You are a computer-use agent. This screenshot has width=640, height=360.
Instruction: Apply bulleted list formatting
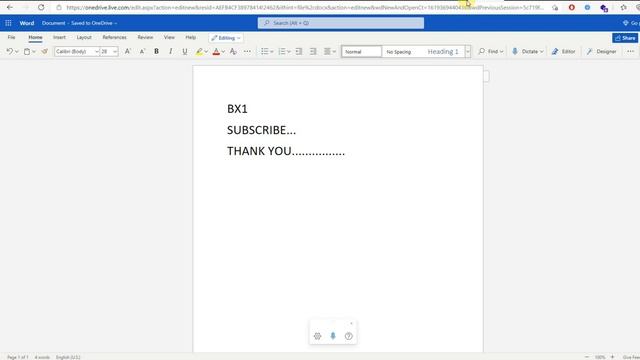[265, 51]
